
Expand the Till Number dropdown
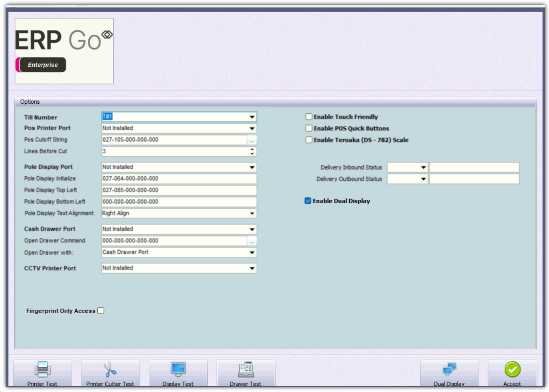click(252, 117)
